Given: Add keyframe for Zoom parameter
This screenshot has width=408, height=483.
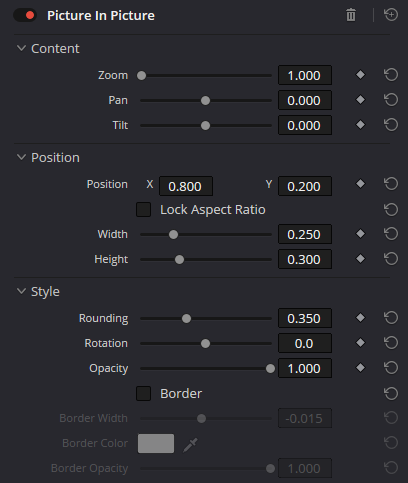Looking at the screenshot, I should [x=360, y=75].
